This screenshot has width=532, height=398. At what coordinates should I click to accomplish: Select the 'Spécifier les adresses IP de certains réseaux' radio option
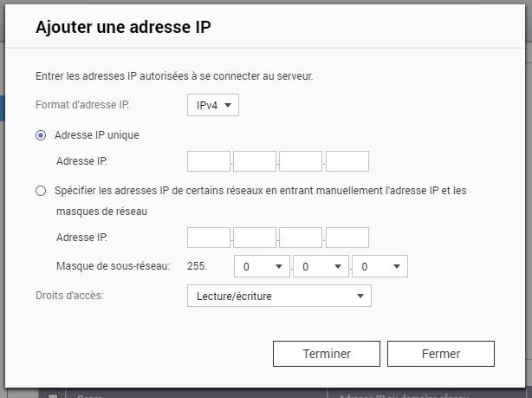(41, 190)
